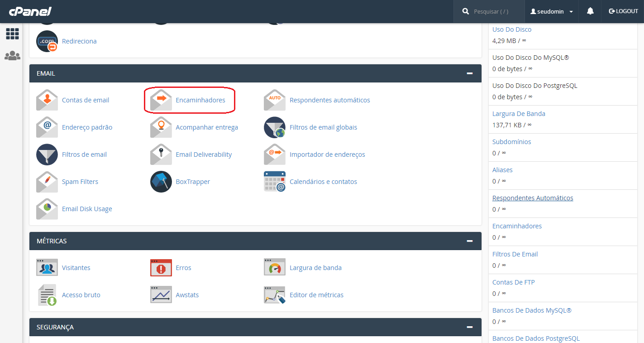Collapse the MÉTRICAS section

[470, 241]
